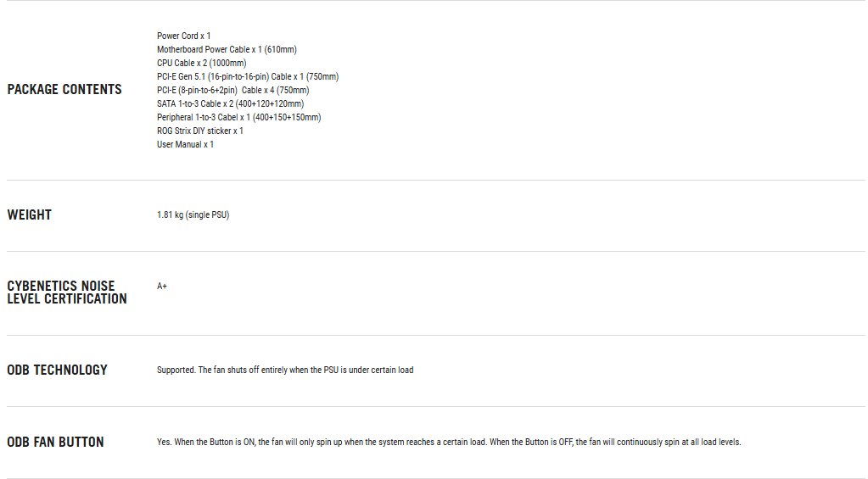Click the ROG Strix DIY sticker line

[x=200, y=131]
